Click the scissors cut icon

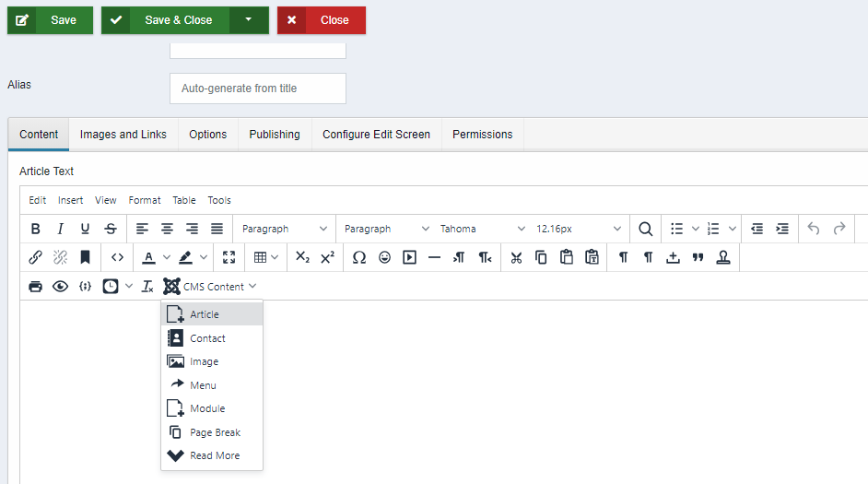516,257
